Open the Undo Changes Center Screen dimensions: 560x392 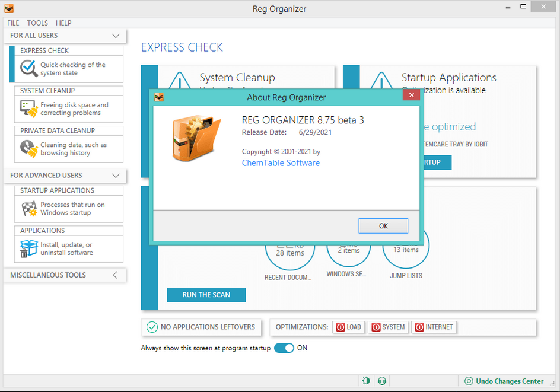pos(504,381)
